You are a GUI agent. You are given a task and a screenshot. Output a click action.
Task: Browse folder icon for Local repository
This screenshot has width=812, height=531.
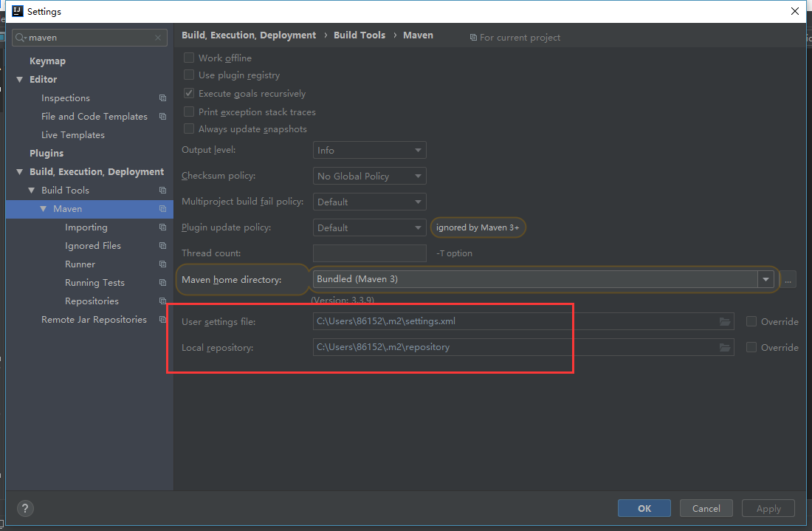click(725, 347)
